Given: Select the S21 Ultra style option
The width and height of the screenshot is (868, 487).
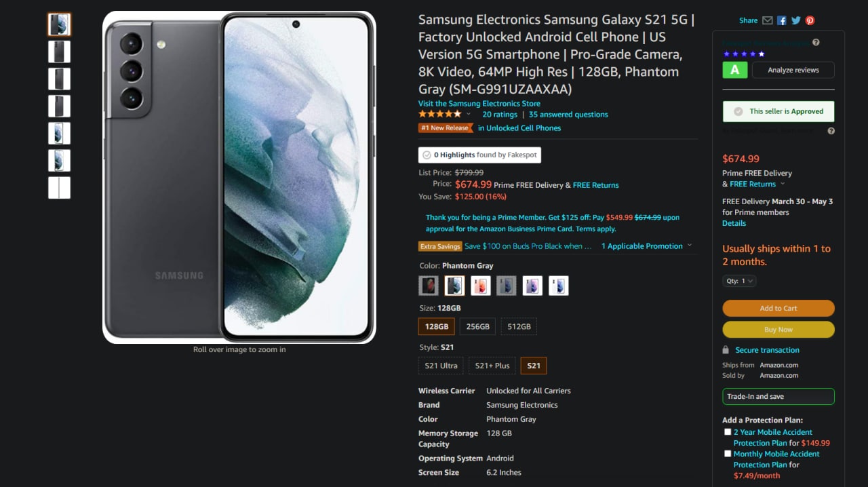Looking at the screenshot, I should point(441,366).
